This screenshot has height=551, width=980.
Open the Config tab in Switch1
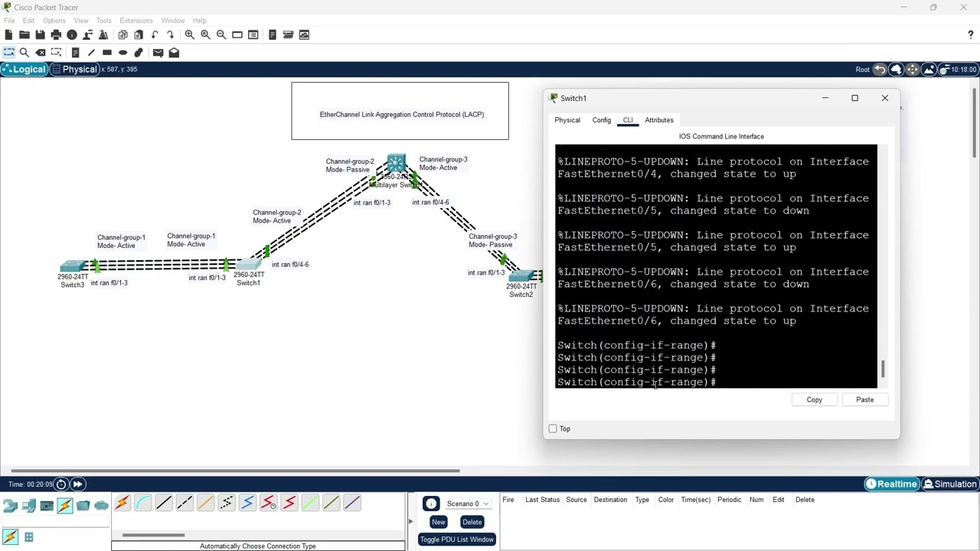(x=602, y=120)
